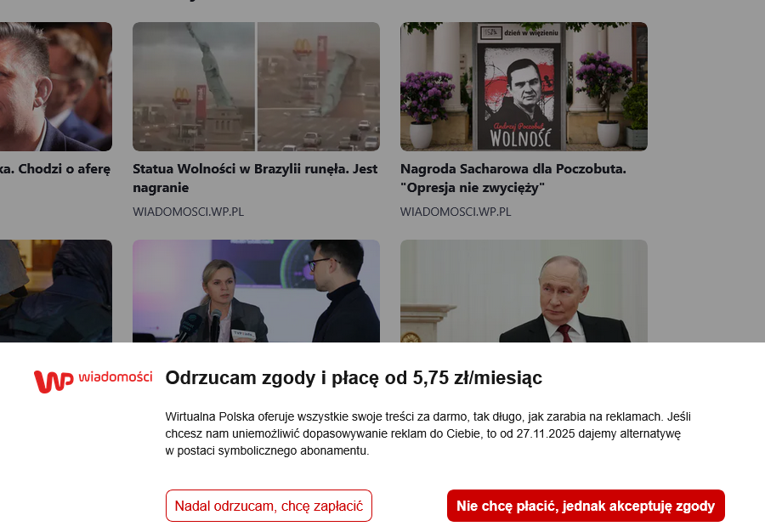Click the McDonald's sign beside the standing statue
The height and width of the screenshot is (532, 765).
[x=182, y=97]
